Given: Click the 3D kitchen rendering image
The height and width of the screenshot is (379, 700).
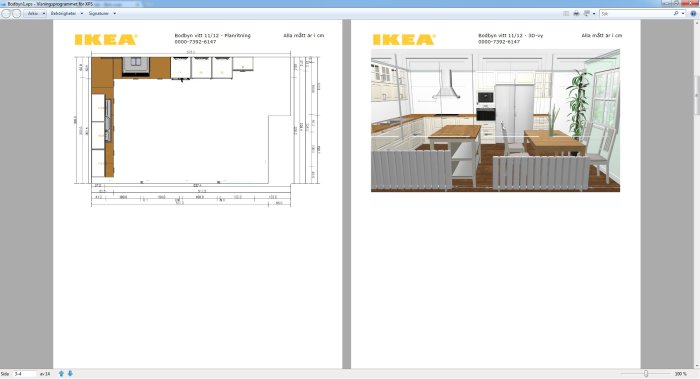Looking at the screenshot, I should [x=495, y=121].
